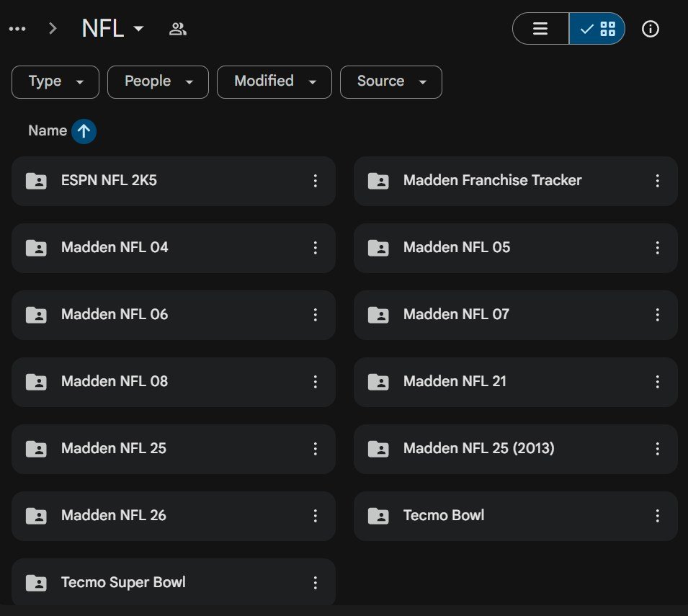Open more actions for Madden NFL 26
This screenshot has width=688, height=616.
tap(315, 516)
